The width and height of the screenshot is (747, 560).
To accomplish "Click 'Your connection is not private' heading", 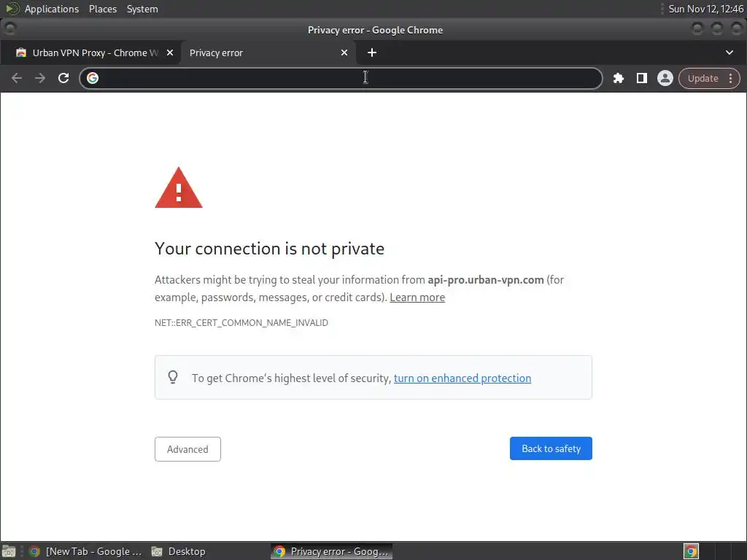I will coord(270,249).
